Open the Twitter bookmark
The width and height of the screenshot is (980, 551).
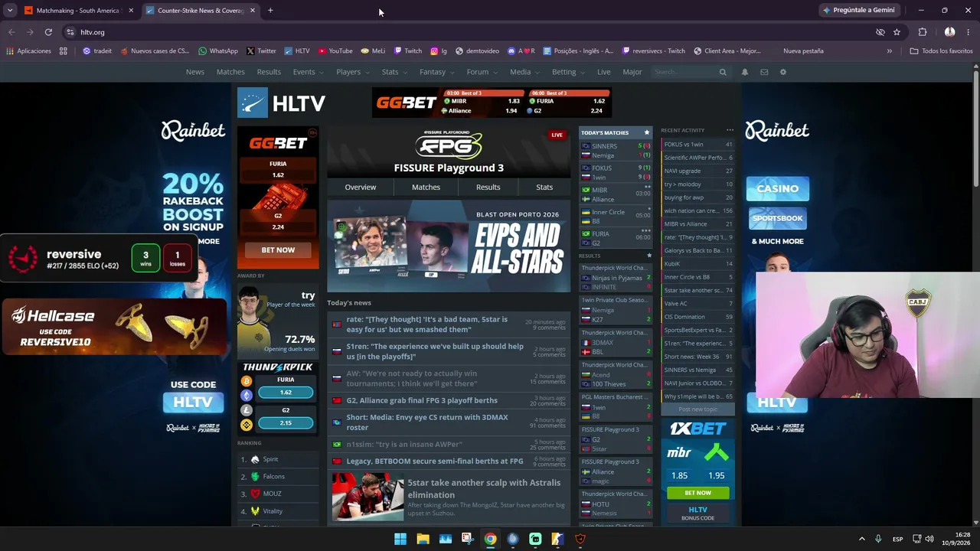pos(261,51)
